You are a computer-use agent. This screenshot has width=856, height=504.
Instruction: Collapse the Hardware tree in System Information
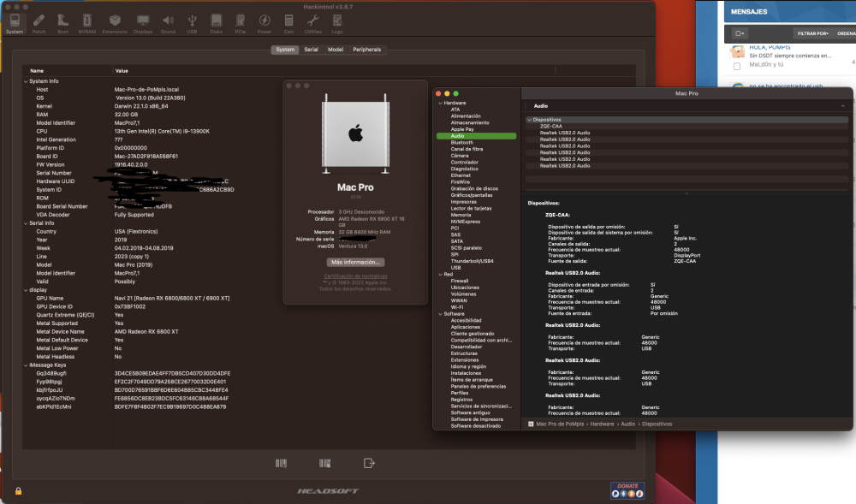441,103
